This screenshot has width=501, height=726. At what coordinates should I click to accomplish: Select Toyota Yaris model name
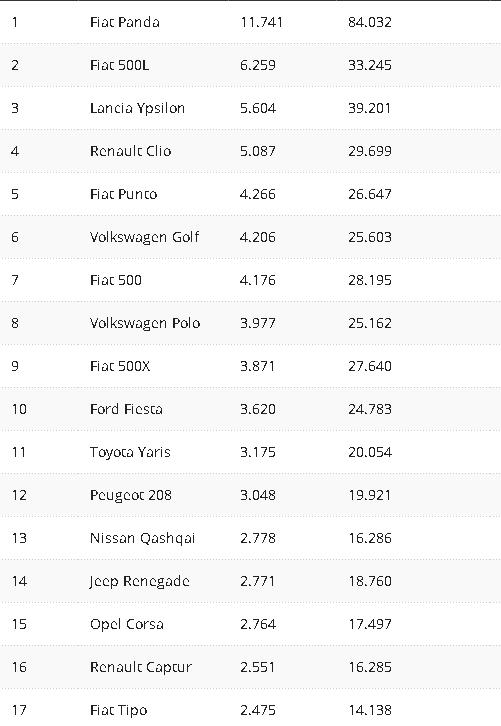130,452
